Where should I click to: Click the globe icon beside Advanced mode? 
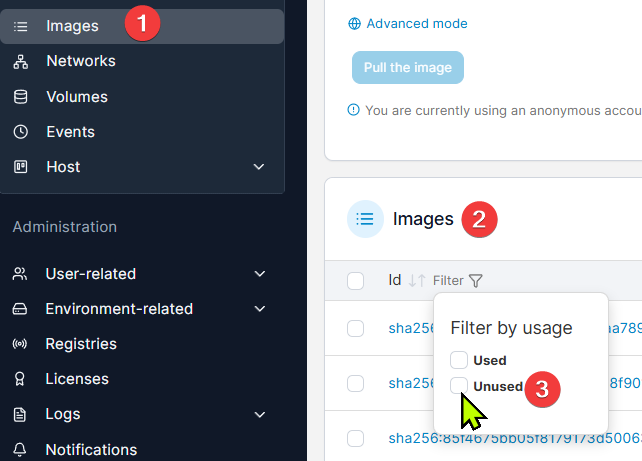coord(354,24)
